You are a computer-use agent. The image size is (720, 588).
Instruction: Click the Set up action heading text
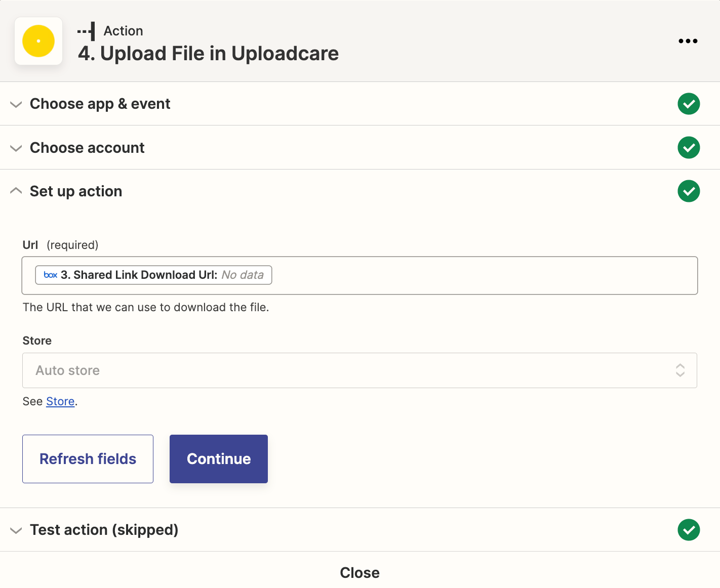pyautogui.click(x=76, y=191)
